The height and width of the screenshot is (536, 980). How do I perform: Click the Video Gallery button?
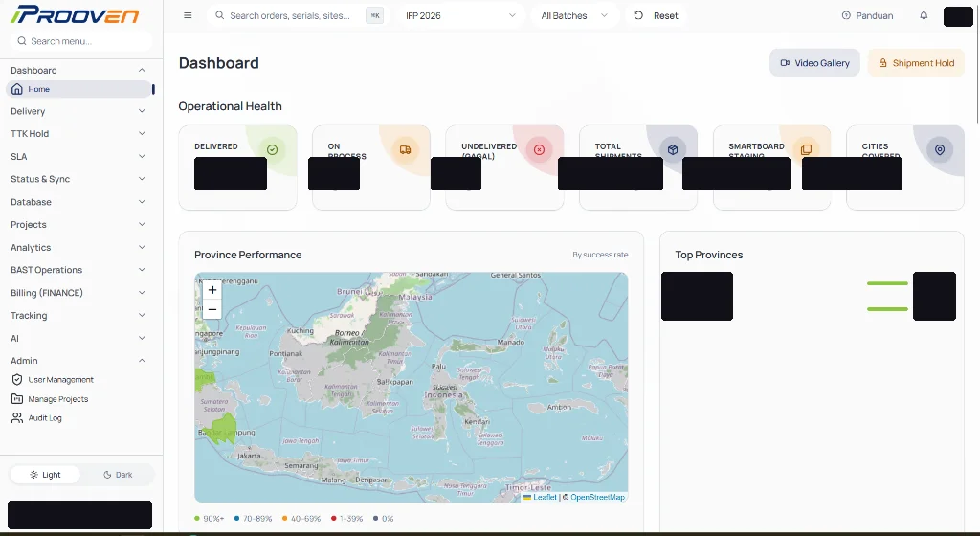[x=814, y=63]
